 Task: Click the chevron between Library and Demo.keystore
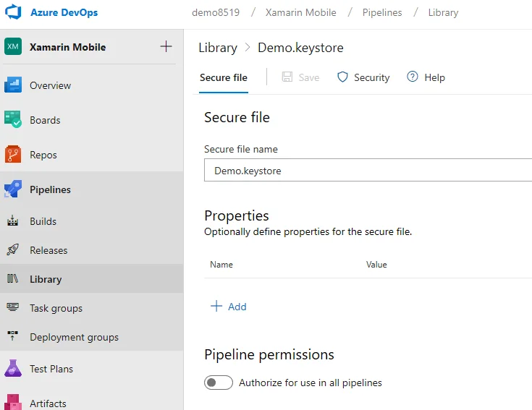pyautogui.click(x=248, y=48)
